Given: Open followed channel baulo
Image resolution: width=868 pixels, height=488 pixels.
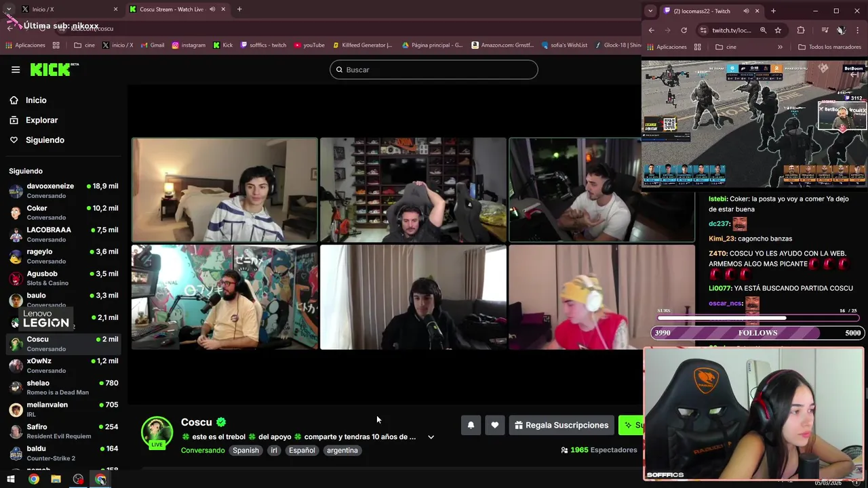Looking at the screenshot, I should click(64, 300).
